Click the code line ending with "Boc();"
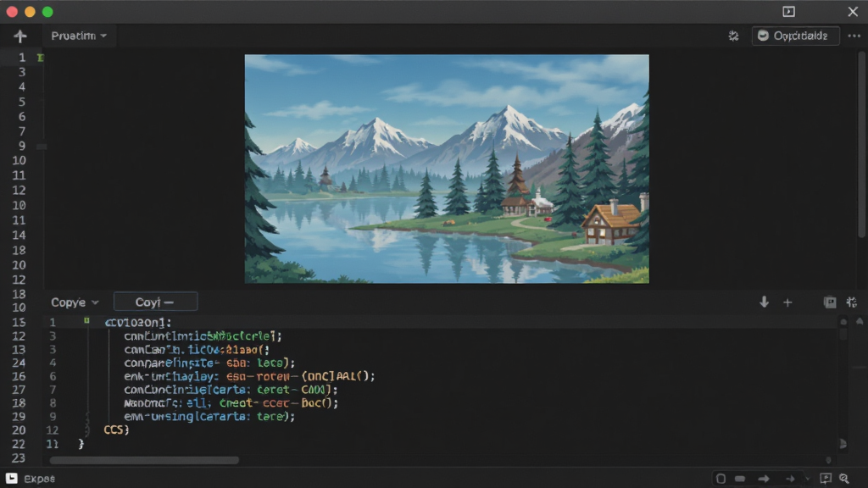Viewport: 868px width, 488px height. (231, 402)
